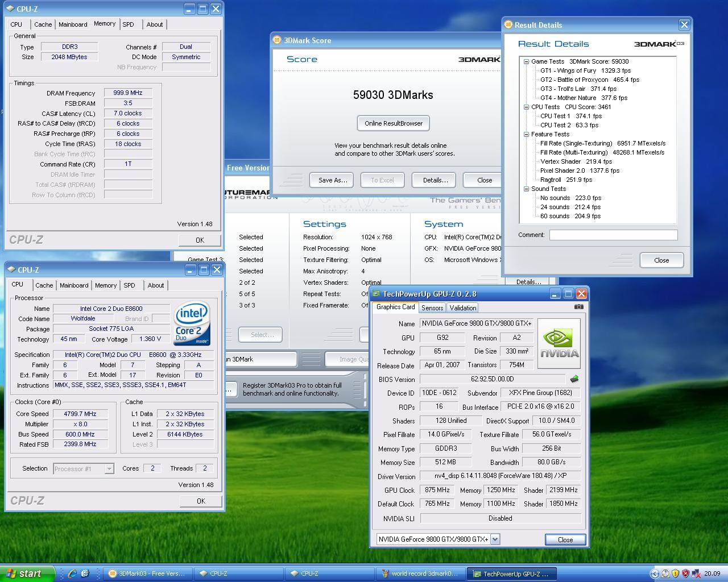Image resolution: width=728 pixels, height=582 pixels.
Task: Click the second quick launch icon beside Internet Explorer
Action: (x=85, y=573)
